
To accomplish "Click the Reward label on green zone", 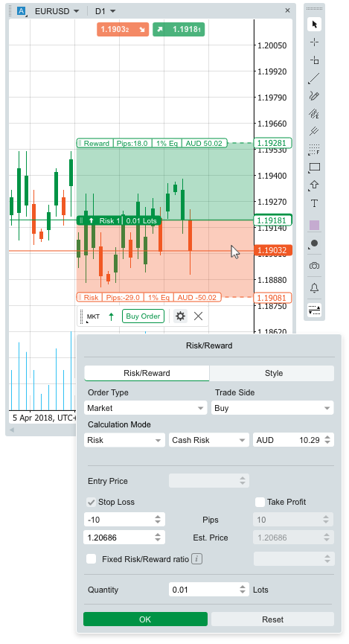I will [x=97, y=144].
